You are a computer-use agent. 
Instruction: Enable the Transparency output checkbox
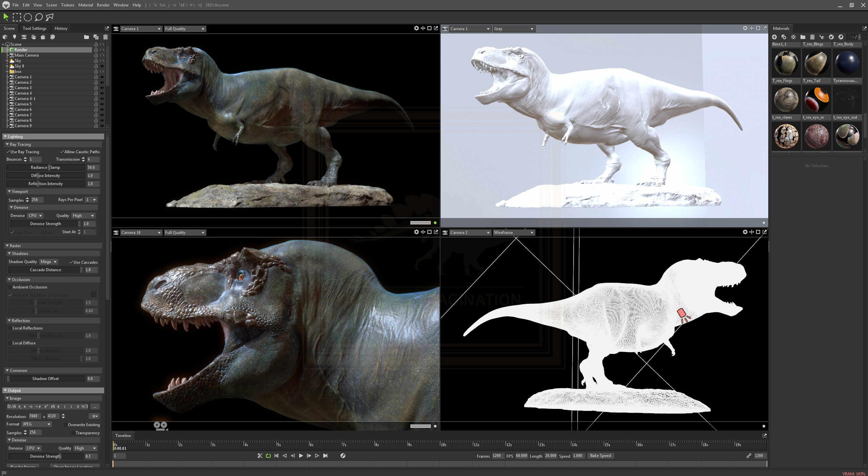pyautogui.click(x=73, y=433)
